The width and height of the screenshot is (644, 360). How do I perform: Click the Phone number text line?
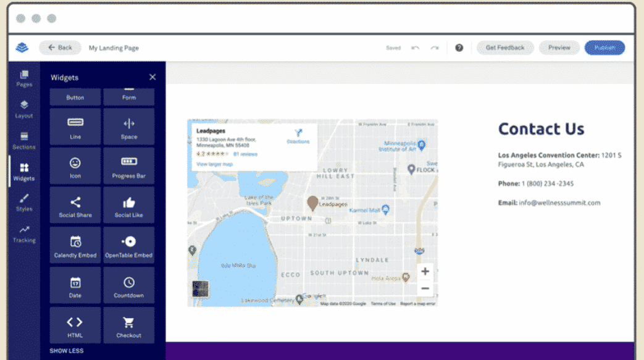[x=535, y=183]
